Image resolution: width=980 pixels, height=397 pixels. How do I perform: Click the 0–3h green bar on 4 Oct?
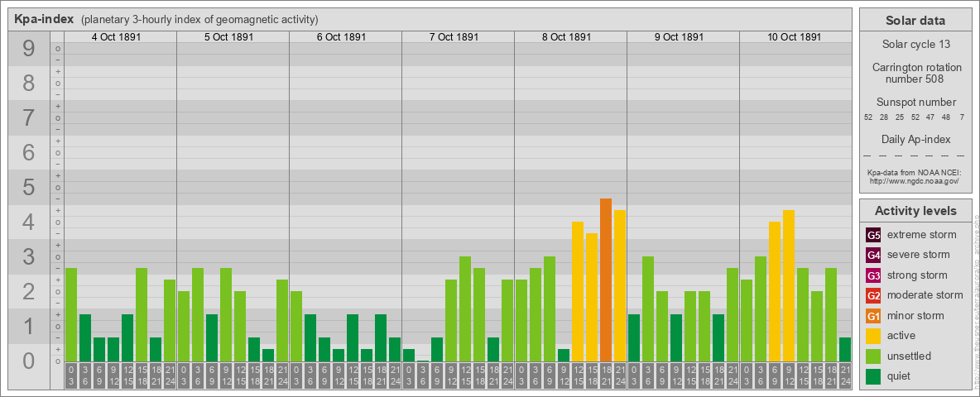pos(71,315)
